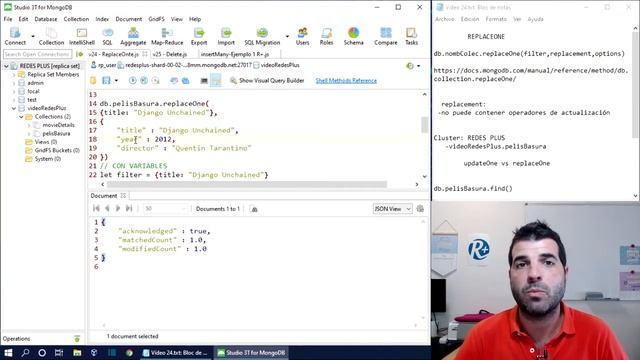
Task: Click the save script icon
Action: (x=106, y=80)
